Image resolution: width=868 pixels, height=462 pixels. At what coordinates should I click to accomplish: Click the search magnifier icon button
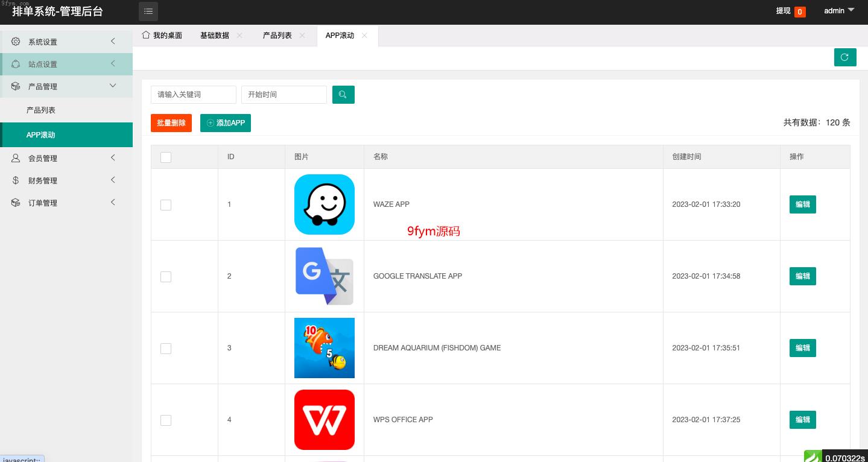(x=343, y=95)
